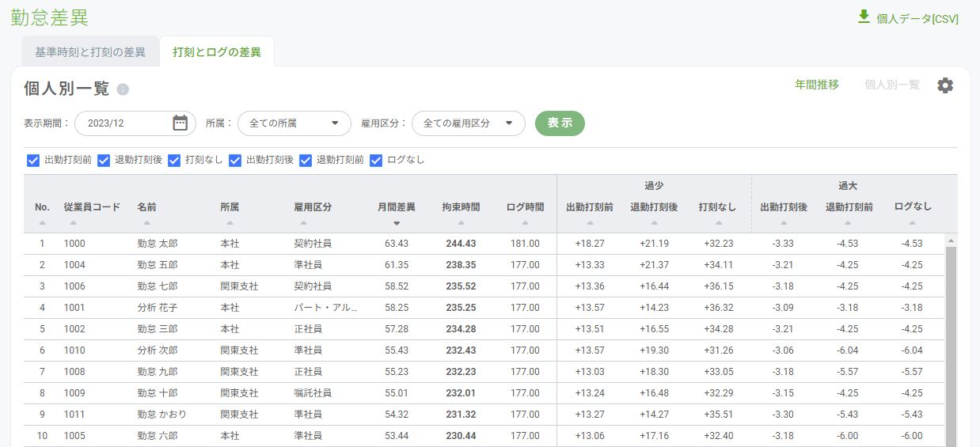Open the 雇用区分 dropdown
This screenshot has height=447, width=980.
pyautogui.click(x=468, y=123)
